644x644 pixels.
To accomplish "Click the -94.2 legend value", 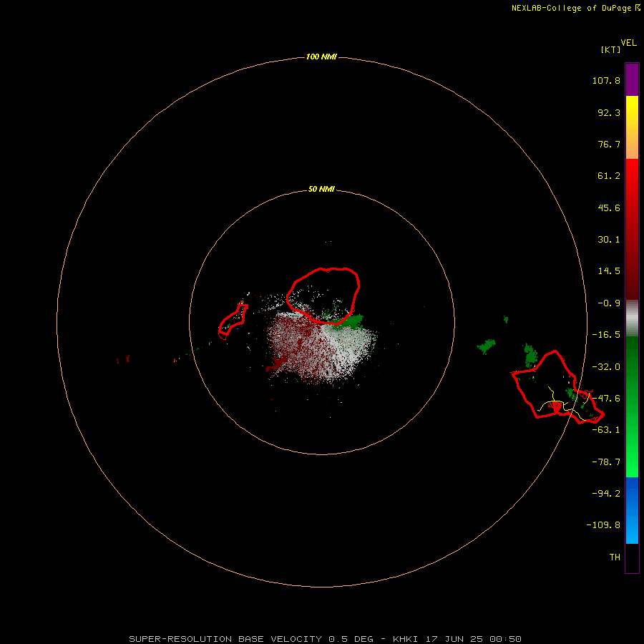I will pos(606,494).
